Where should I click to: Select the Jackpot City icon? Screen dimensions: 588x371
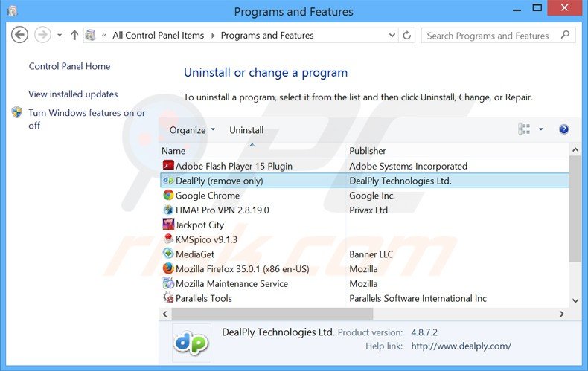coord(168,224)
